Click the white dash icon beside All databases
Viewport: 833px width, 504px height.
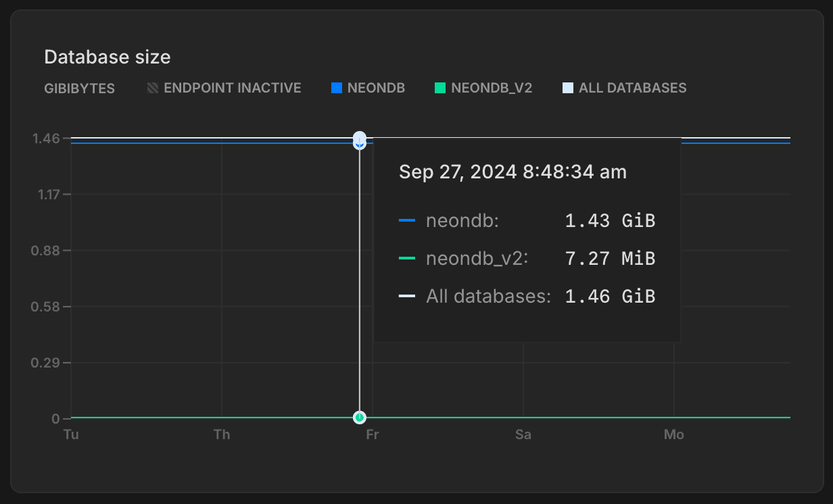[x=408, y=296]
